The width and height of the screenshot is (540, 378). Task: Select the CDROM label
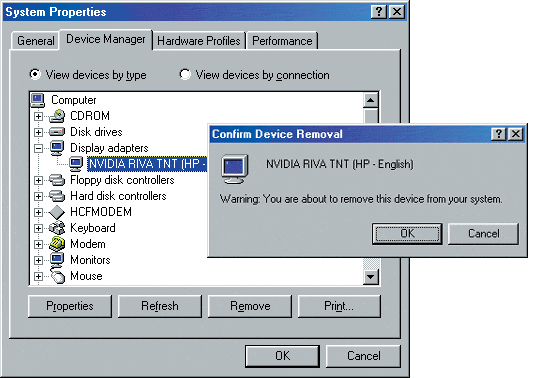[x=90, y=116]
